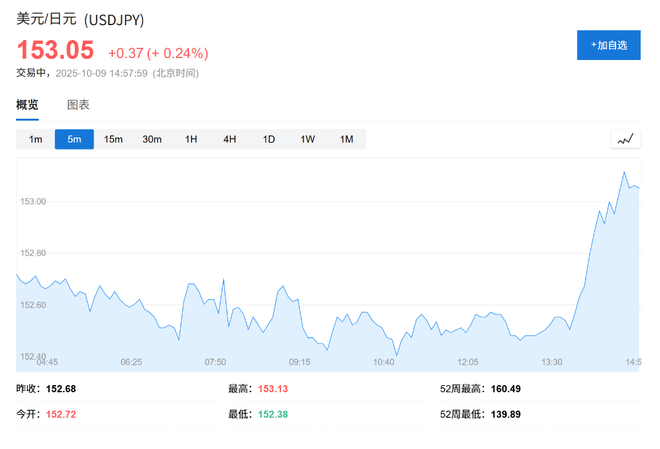Switch to the 1D daily chart

pos(269,139)
